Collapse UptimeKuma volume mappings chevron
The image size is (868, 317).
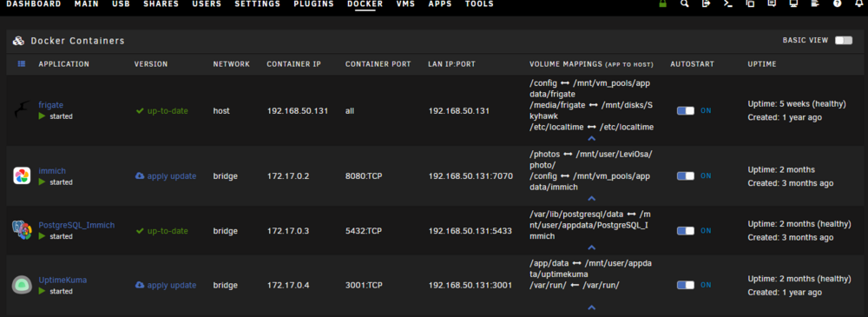[x=591, y=307]
